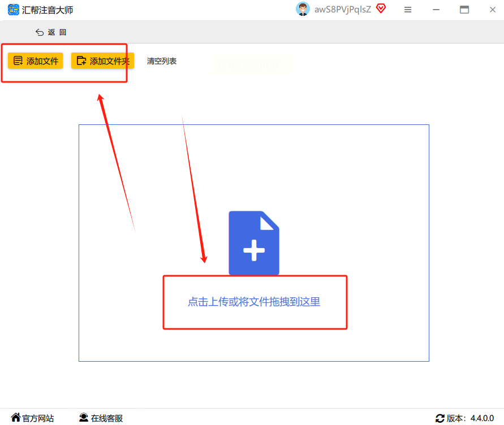
Task: Click the blue add-file document icon
Action: (254, 243)
